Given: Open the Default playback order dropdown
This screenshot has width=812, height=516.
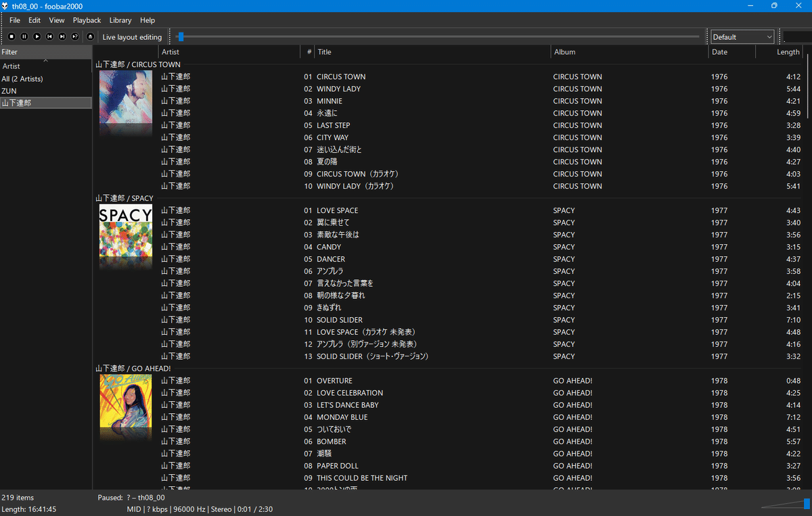Looking at the screenshot, I should (x=742, y=37).
